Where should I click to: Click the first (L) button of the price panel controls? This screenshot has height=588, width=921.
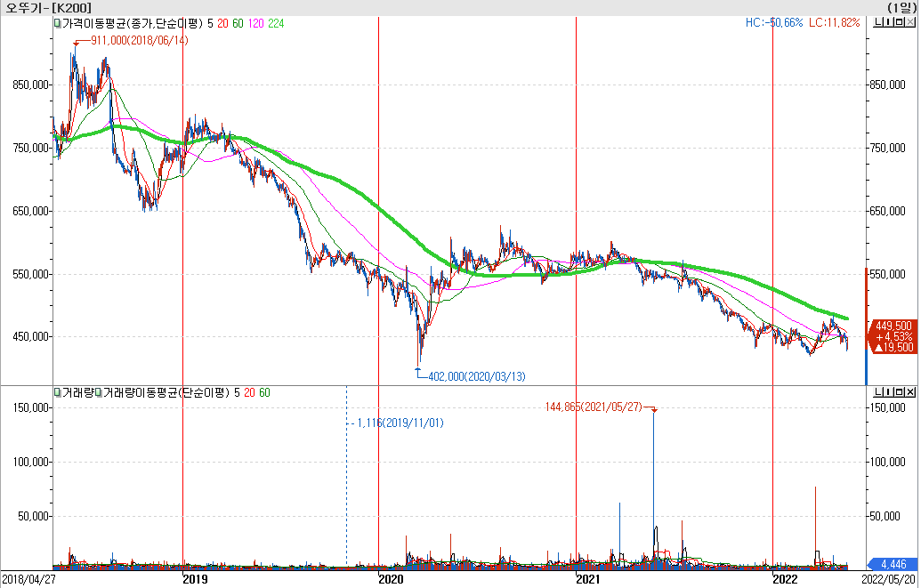tap(877, 23)
